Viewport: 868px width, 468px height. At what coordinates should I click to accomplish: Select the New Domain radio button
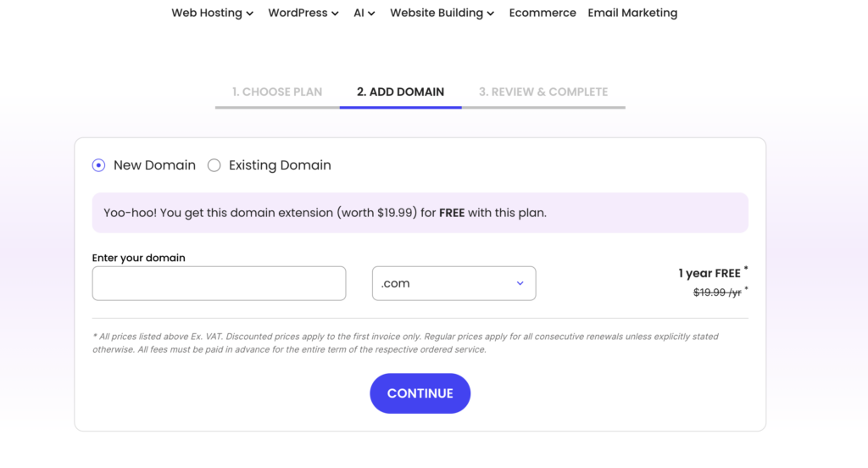[x=99, y=165]
